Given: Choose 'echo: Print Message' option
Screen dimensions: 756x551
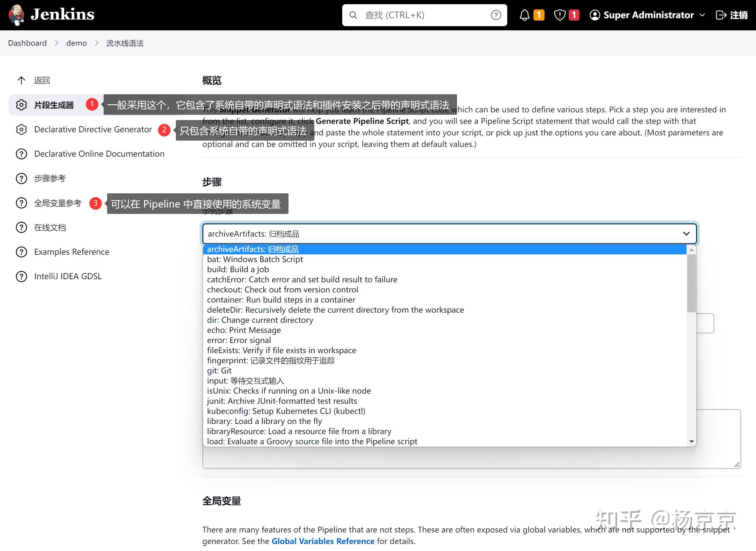Looking at the screenshot, I should pos(244,330).
